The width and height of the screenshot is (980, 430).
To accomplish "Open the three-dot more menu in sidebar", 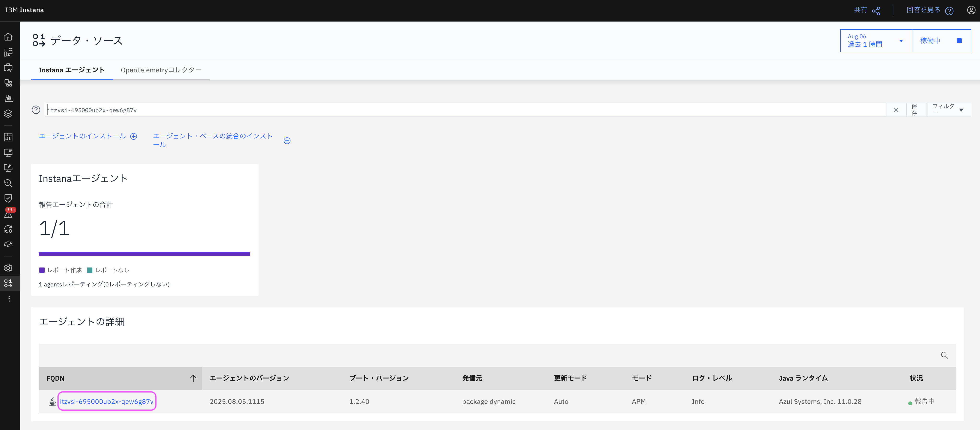I will click(x=9, y=299).
